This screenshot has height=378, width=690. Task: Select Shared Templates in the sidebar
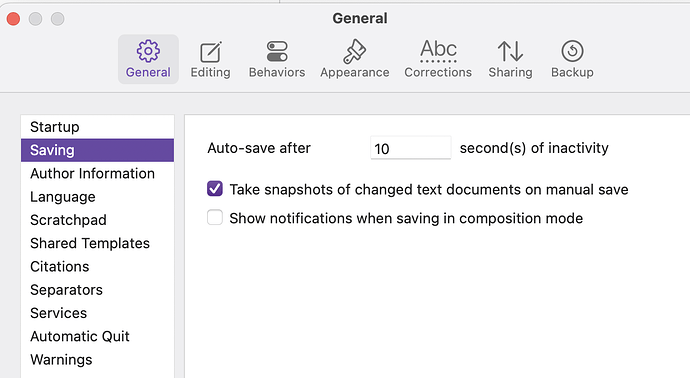point(97,243)
